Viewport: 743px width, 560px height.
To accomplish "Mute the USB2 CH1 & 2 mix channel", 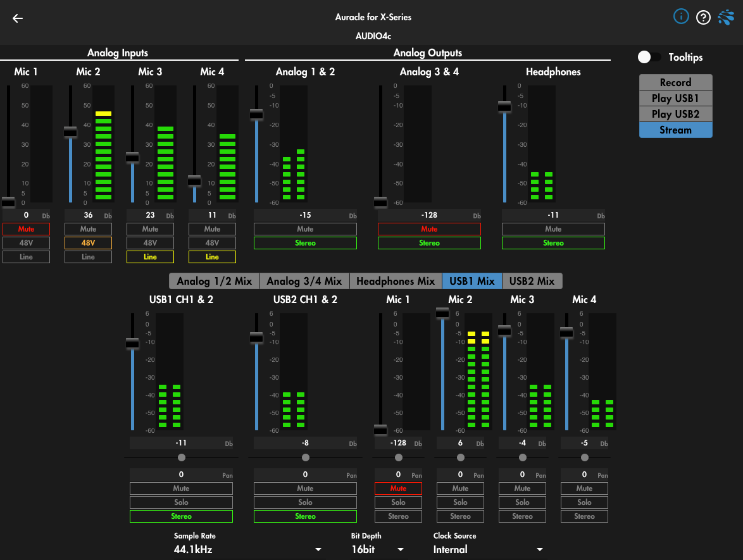I will point(305,488).
